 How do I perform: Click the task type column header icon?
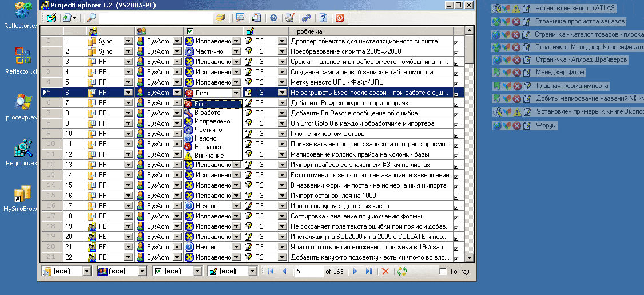tap(250, 31)
